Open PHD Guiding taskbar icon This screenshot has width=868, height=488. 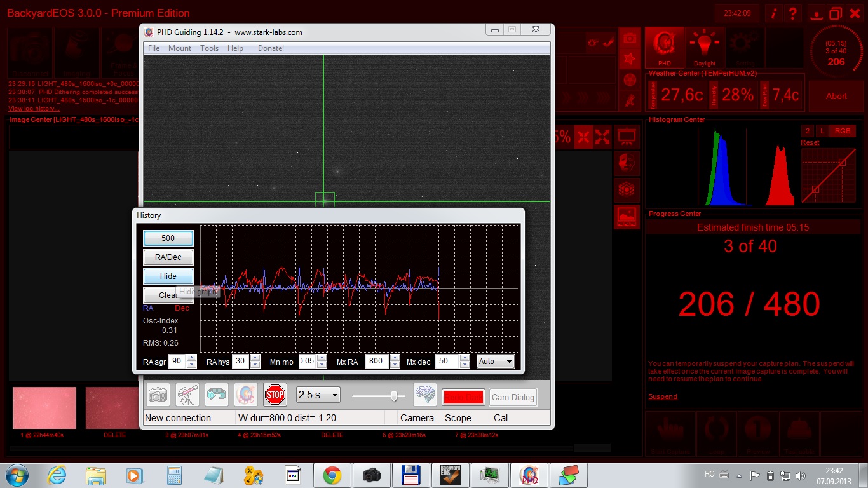click(x=529, y=475)
